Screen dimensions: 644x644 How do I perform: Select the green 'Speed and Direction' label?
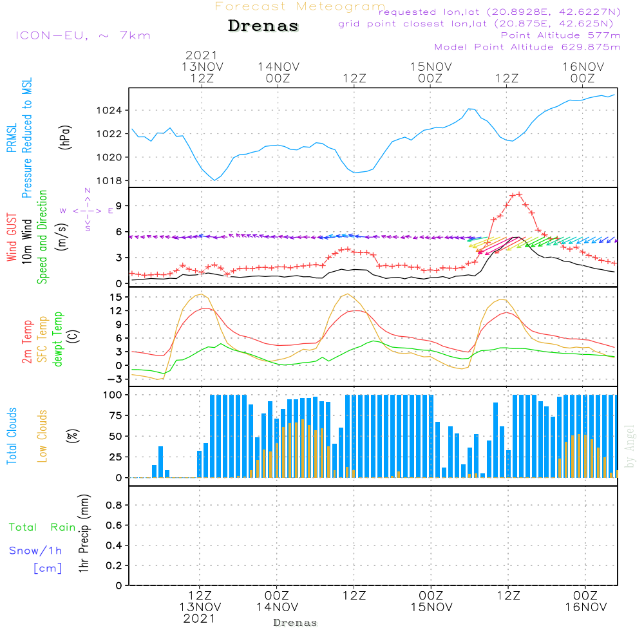(42, 237)
